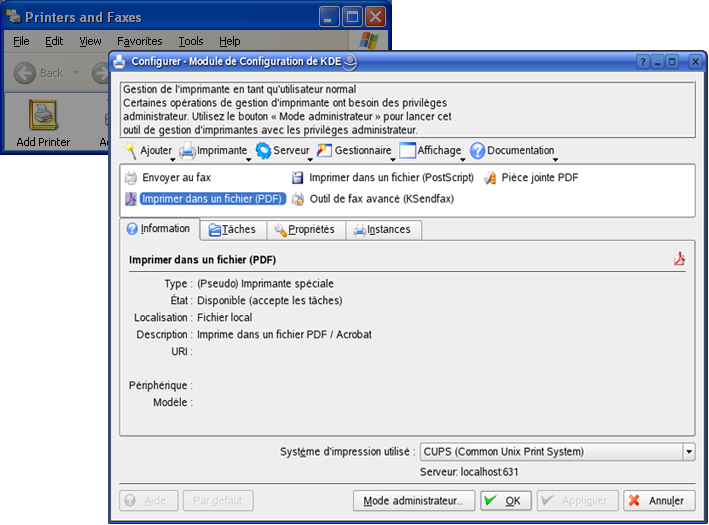Select Outil de fax avancé (KSendfax) icon
Screen dimensions: 709x525
coord(298,199)
